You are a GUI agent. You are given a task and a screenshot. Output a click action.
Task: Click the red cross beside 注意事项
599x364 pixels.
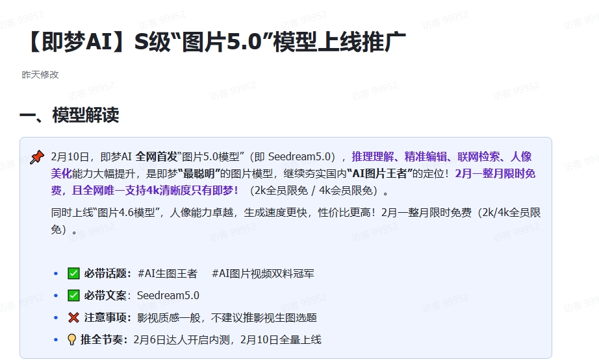pos(73,317)
